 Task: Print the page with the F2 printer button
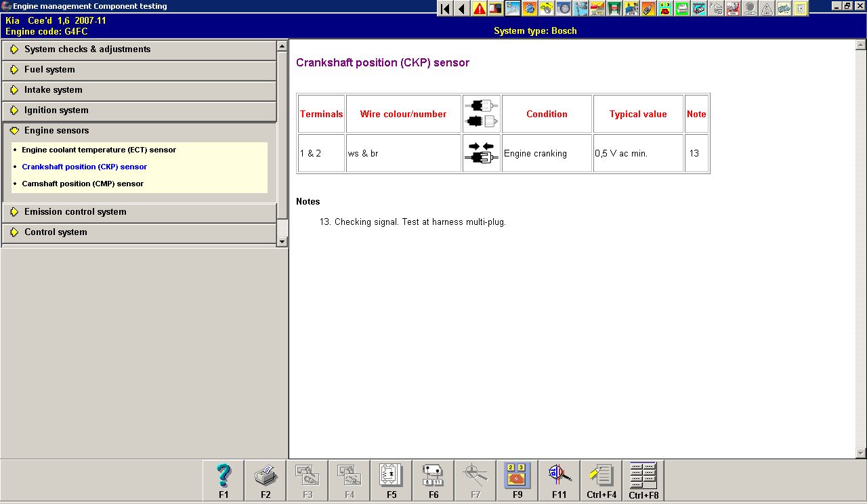click(x=266, y=480)
